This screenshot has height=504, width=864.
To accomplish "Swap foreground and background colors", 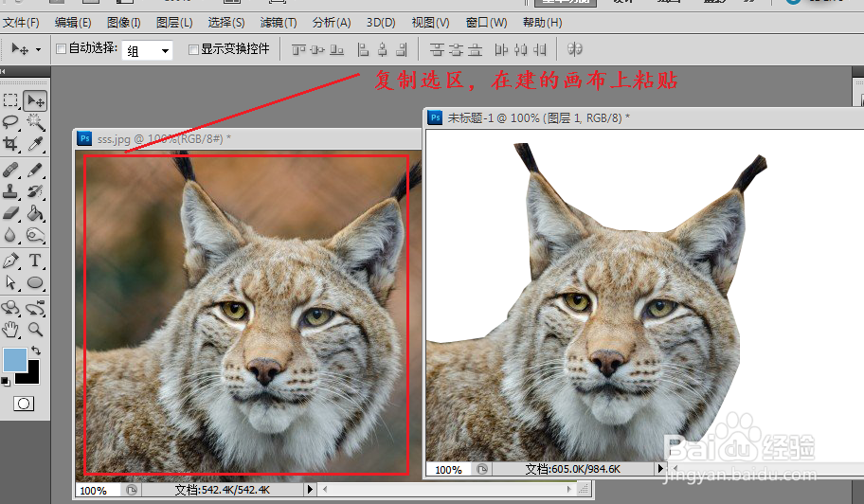I will 36,351.
